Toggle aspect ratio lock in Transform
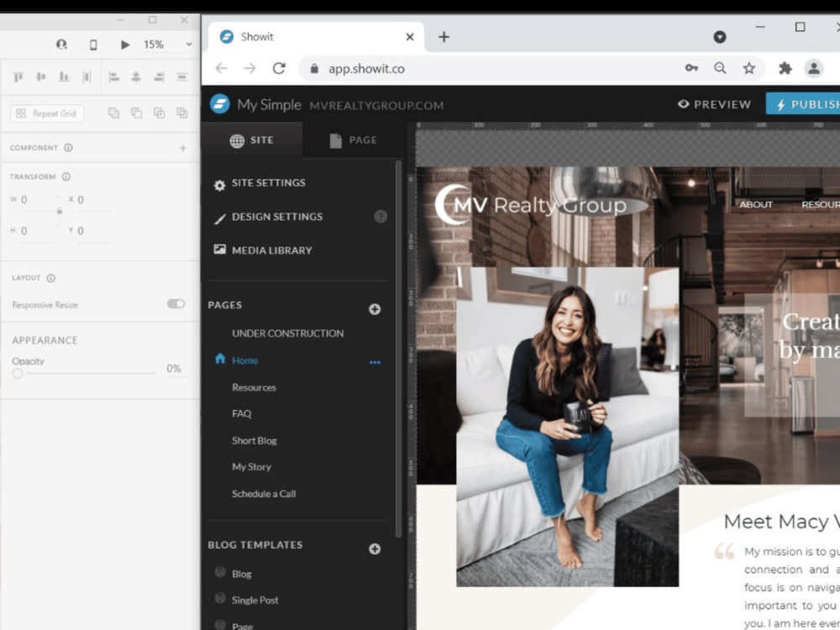The image size is (840, 630). [60, 211]
